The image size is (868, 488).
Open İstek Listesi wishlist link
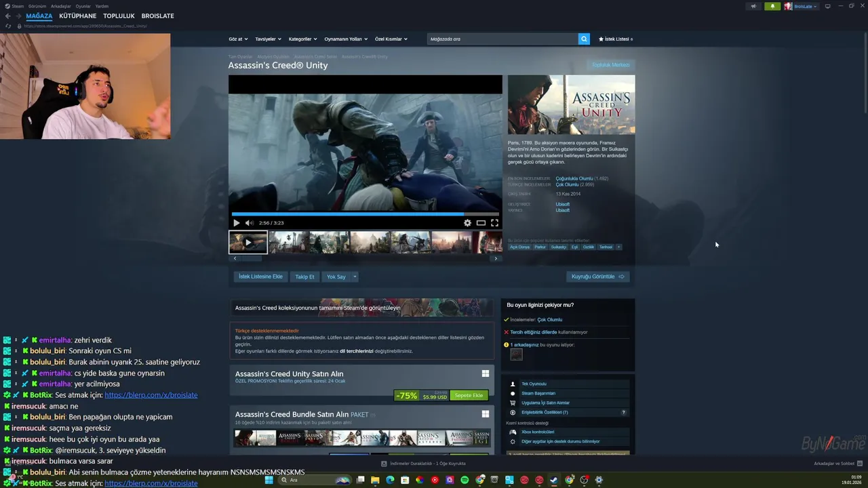coord(616,39)
